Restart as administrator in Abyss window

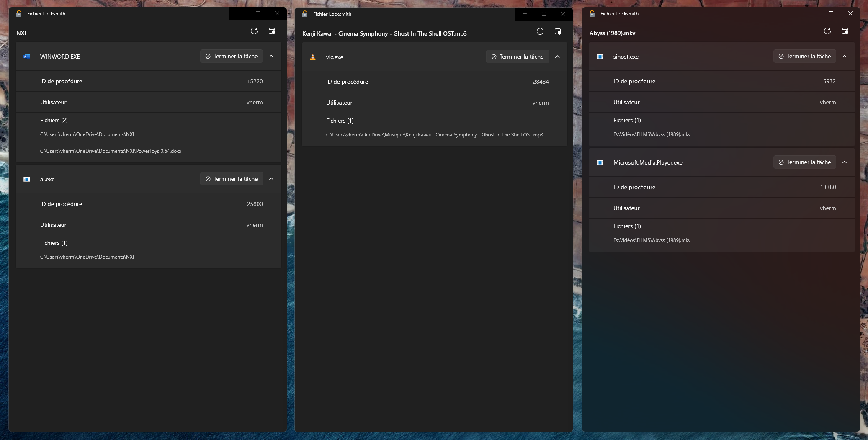pos(845,31)
